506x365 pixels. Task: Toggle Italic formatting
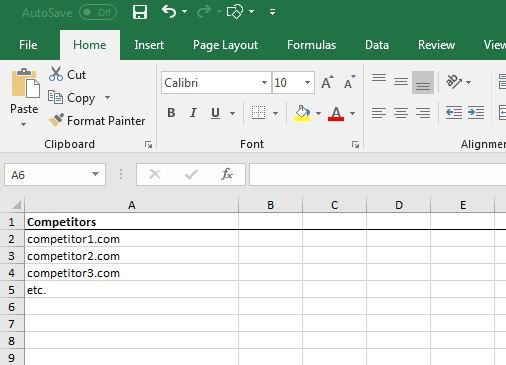pyautogui.click(x=193, y=113)
